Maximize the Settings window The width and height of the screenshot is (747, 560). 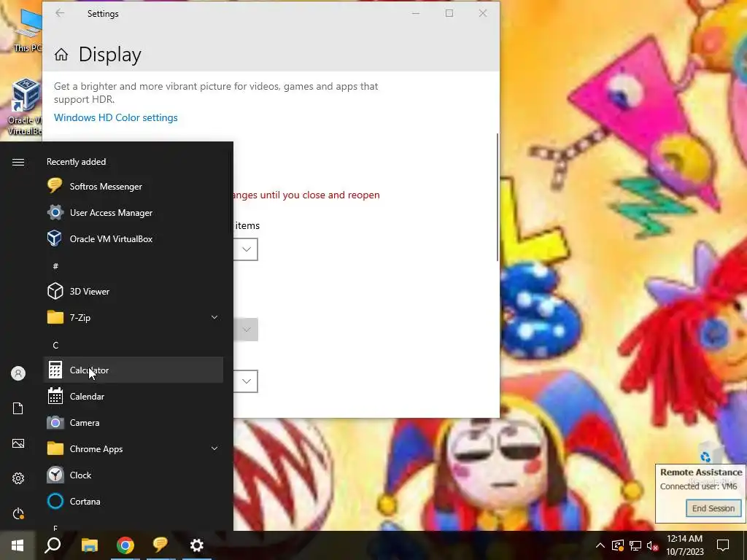pyautogui.click(x=449, y=13)
